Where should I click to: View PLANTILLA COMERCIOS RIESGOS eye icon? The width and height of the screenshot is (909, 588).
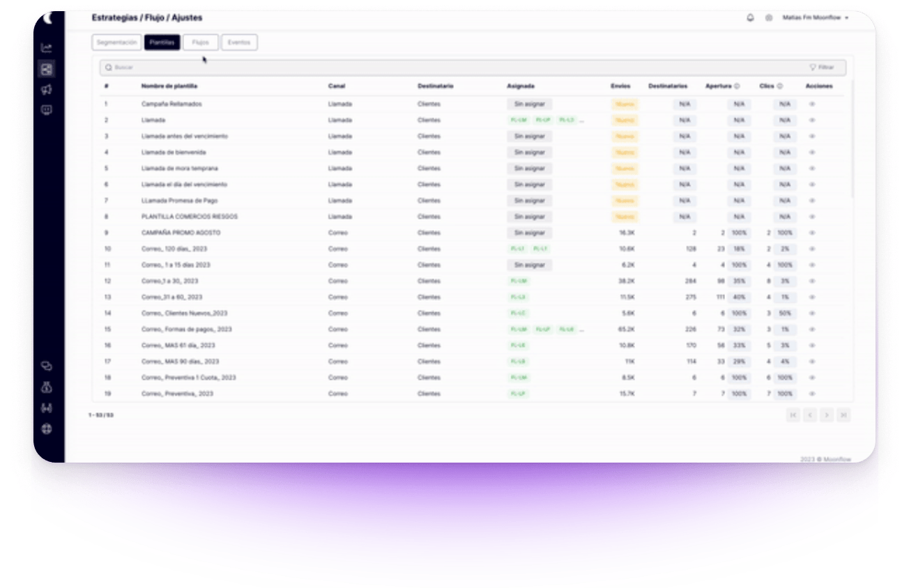pyautogui.click(x=812, y=217)
